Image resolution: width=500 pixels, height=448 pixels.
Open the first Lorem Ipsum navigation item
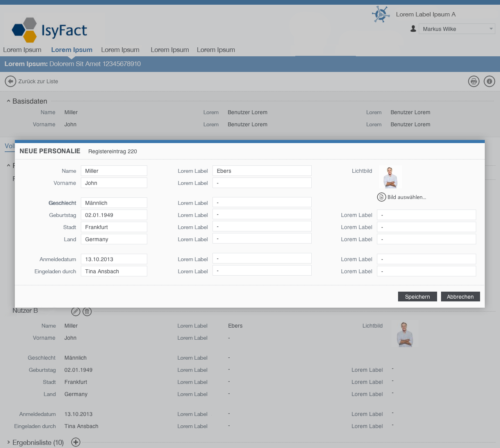tap(22, 50)
